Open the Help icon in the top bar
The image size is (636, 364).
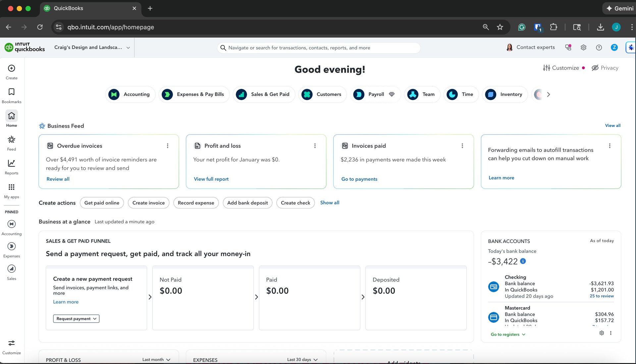tap(599, 47)
